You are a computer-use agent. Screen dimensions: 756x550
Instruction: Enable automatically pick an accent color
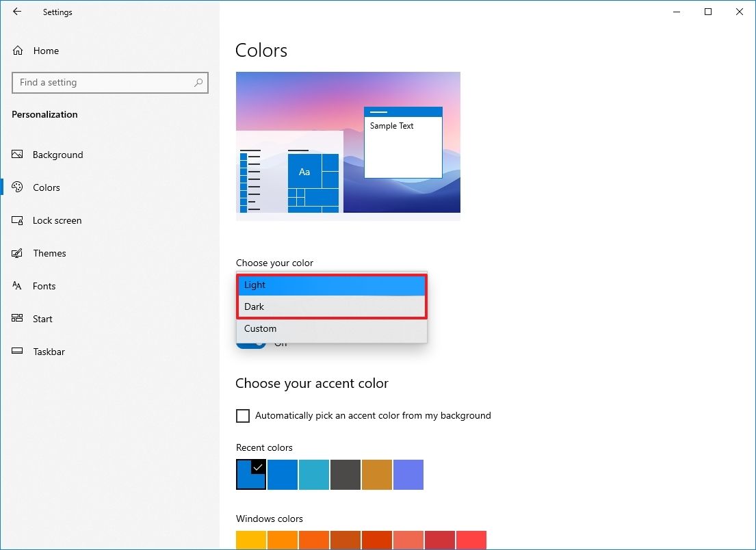pyautogui.click(x=243, y=415)
